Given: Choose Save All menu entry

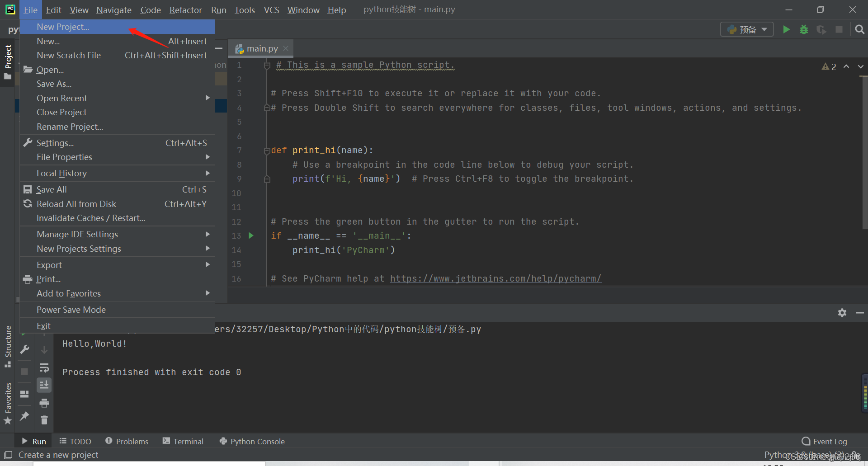Looking at the screenshot, I should (x=117, y=189).
